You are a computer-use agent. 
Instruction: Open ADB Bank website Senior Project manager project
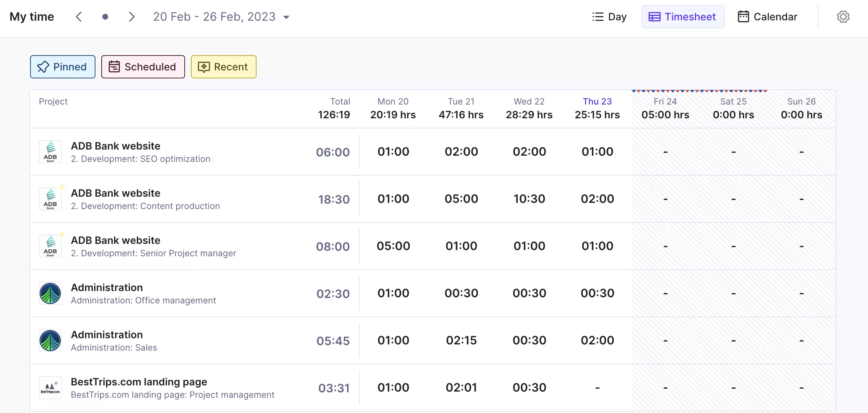(x=153, y=246)
